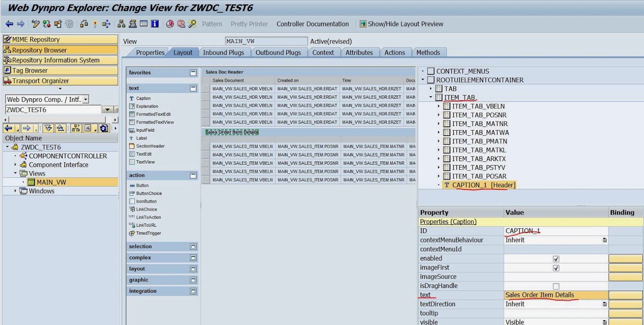Click the Display/Change pencil icon
This screenshot has width=644, height=325.
pyautogui.click(x=35, y=24)
